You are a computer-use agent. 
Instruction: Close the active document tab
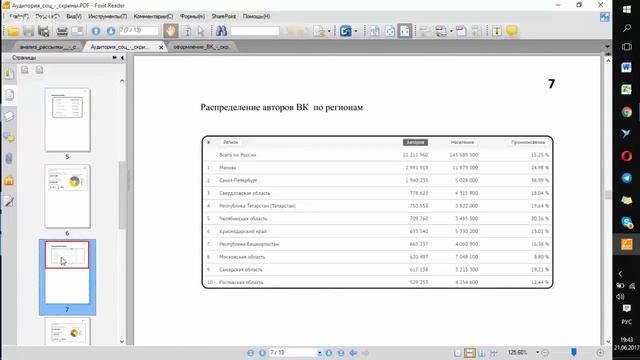(161, 47)
